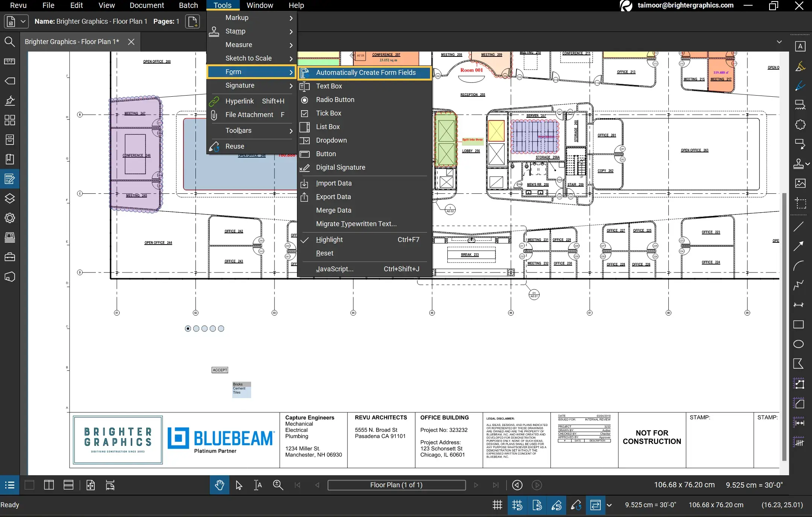Open the Measurements panel ruler icon

click(x=10, y=61)
